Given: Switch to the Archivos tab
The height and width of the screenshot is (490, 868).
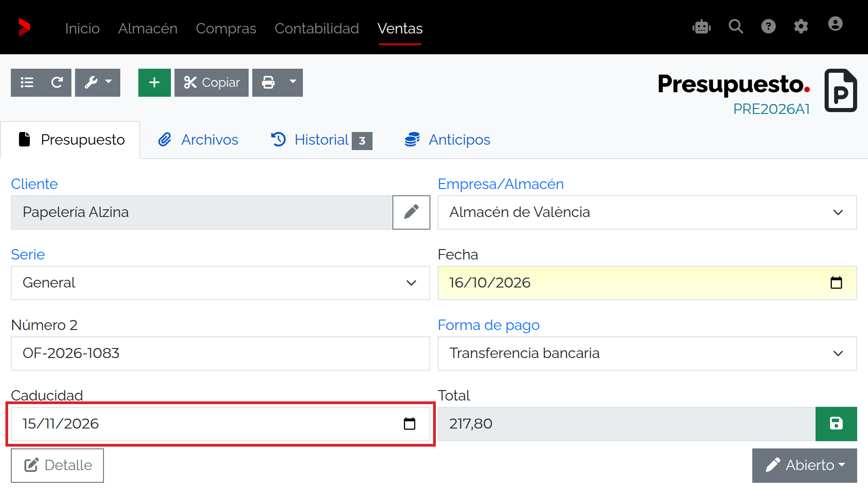Looking at the screenshot, I should [x=198, y=140].
